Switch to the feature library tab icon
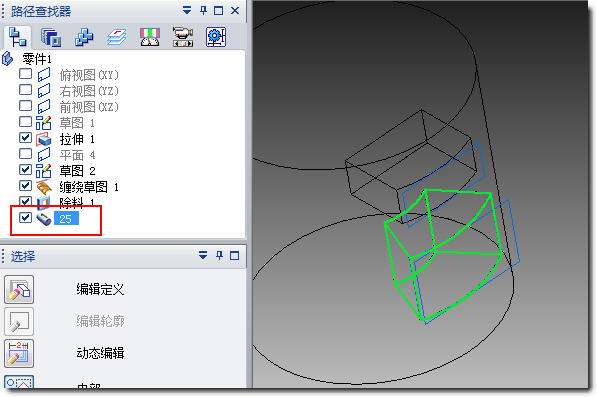Image resolution: width=597 pixels, height=397 pixels. pyautogui.click(x=51, y=37)
